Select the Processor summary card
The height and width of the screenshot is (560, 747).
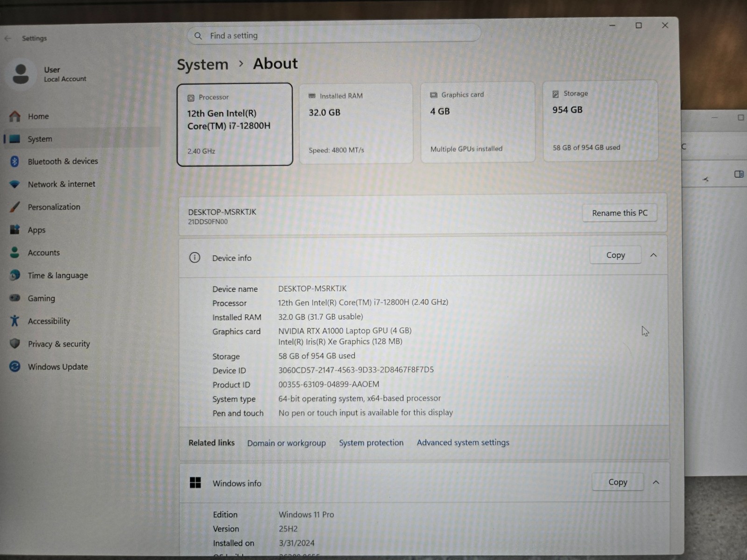(235, 124)
